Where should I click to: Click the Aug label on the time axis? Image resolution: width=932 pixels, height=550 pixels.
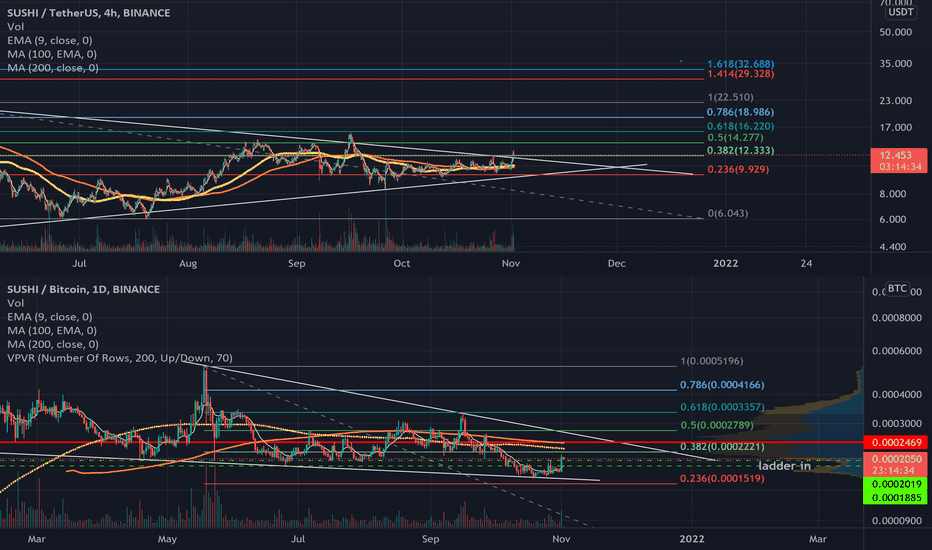pos(188,263)
